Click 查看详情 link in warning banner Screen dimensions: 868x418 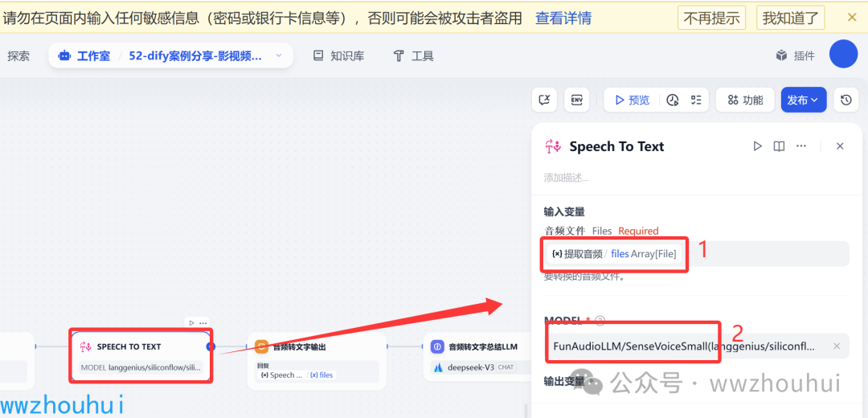pyautogui.click(x=563, y=18)
